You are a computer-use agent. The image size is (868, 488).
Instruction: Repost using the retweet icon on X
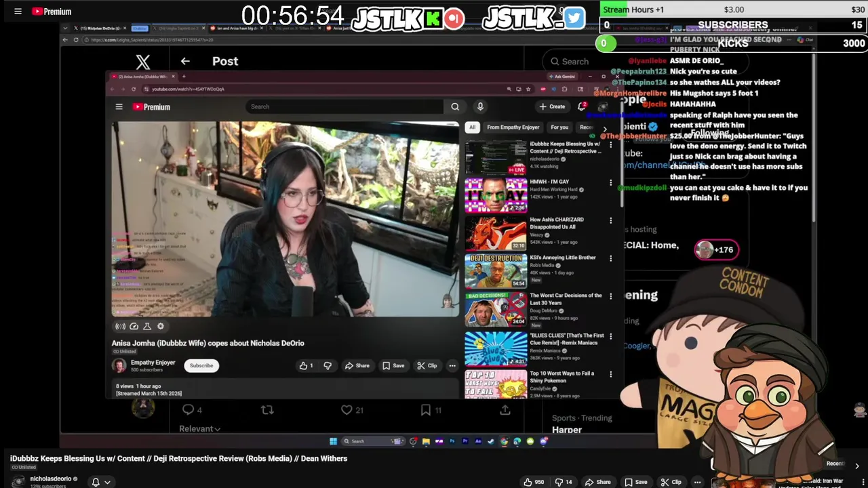tap(267, 409)
